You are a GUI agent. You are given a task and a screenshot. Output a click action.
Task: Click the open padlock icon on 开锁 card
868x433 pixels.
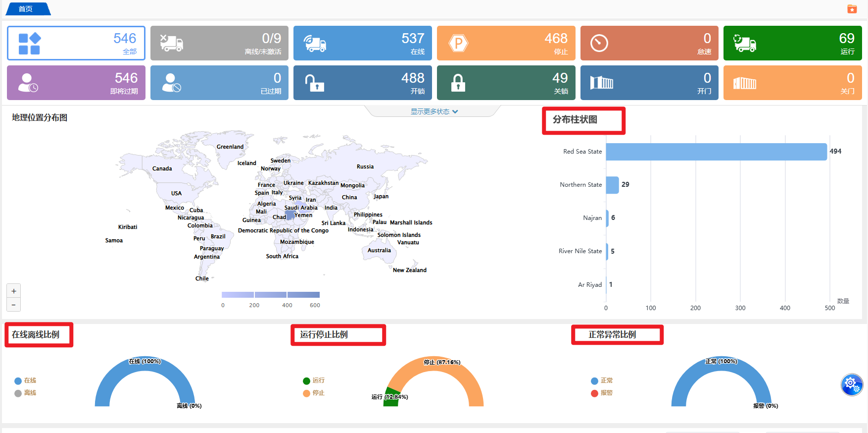click(314, 83)
